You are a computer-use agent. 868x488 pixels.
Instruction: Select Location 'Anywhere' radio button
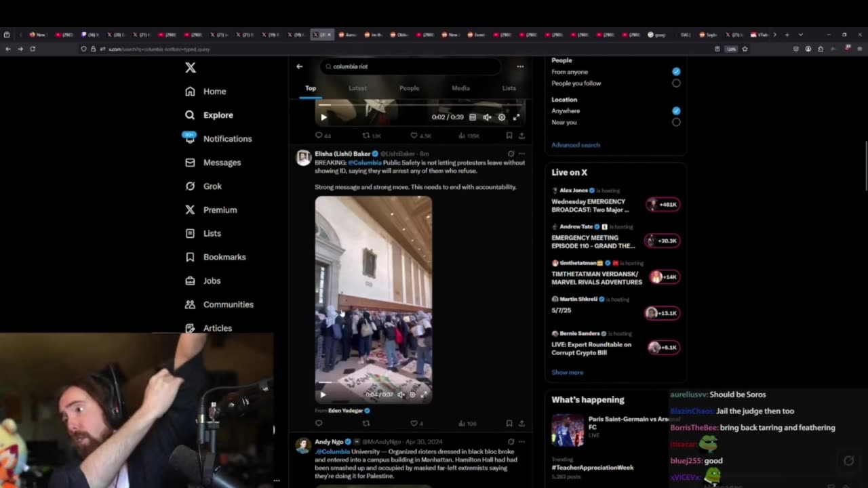[x=676, y=110]
